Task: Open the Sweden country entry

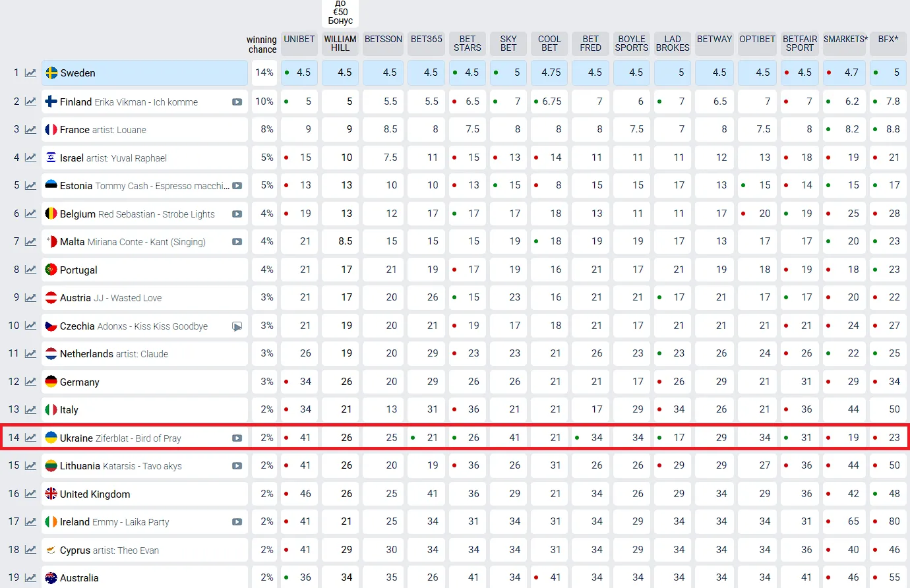Action: [x=144, y=73]
